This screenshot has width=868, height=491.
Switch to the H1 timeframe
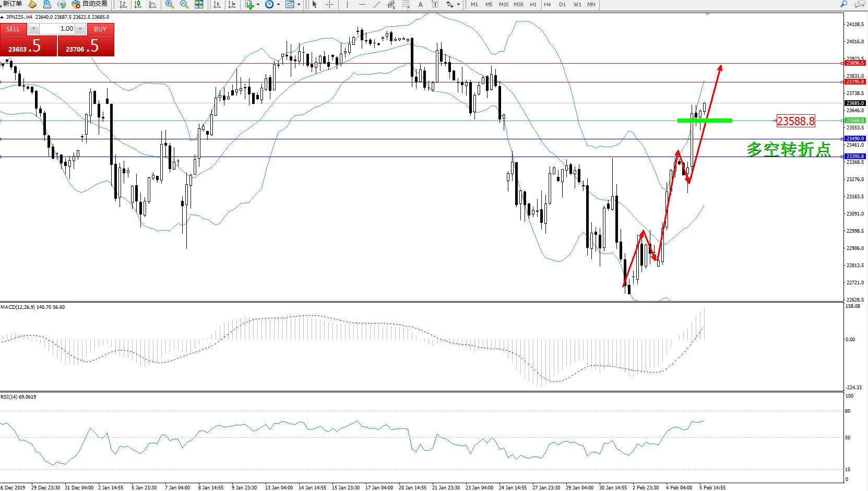coord(533,5)
